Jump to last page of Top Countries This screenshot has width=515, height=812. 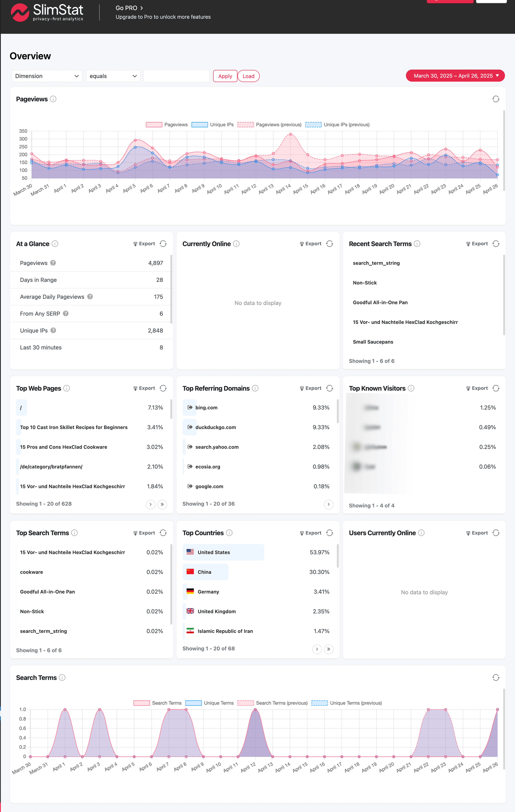[x=328, y=649]
